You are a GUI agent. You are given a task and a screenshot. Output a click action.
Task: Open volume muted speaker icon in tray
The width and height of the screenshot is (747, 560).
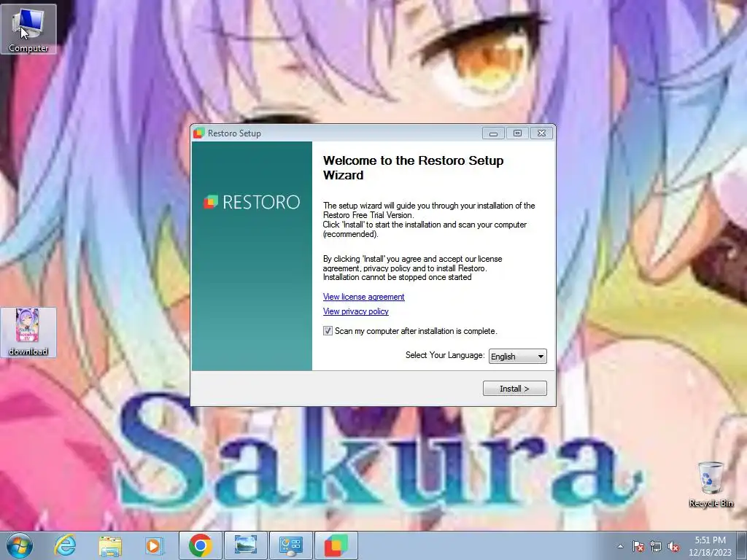[x=673, y=546]
